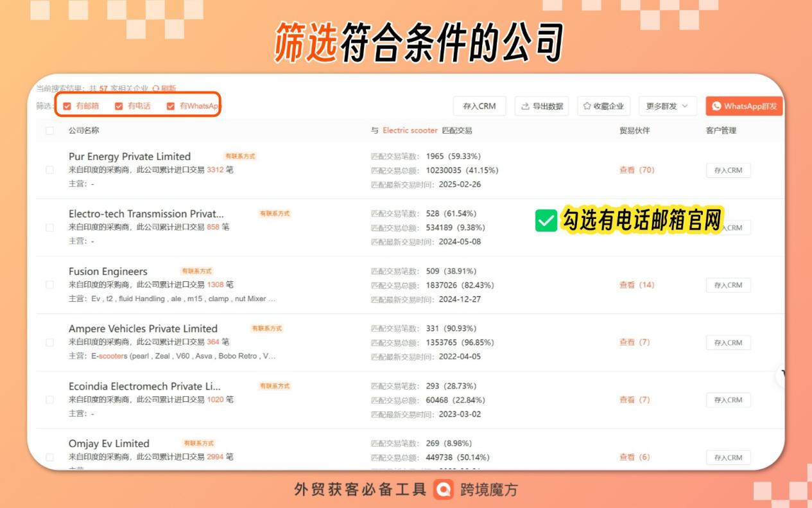Click the amount 1353765 (96.85%)
The height and width of the screenshot is (508, 812).
[460, 342]
